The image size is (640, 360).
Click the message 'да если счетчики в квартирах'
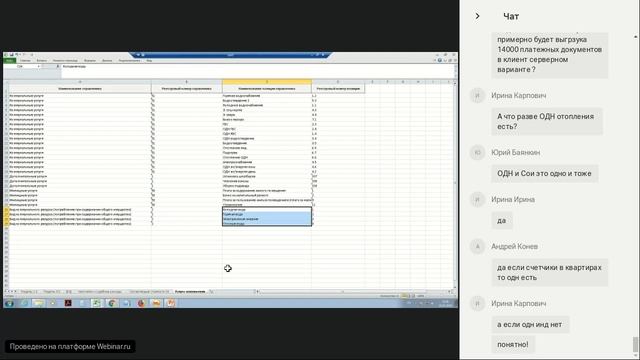pos(549,272)
